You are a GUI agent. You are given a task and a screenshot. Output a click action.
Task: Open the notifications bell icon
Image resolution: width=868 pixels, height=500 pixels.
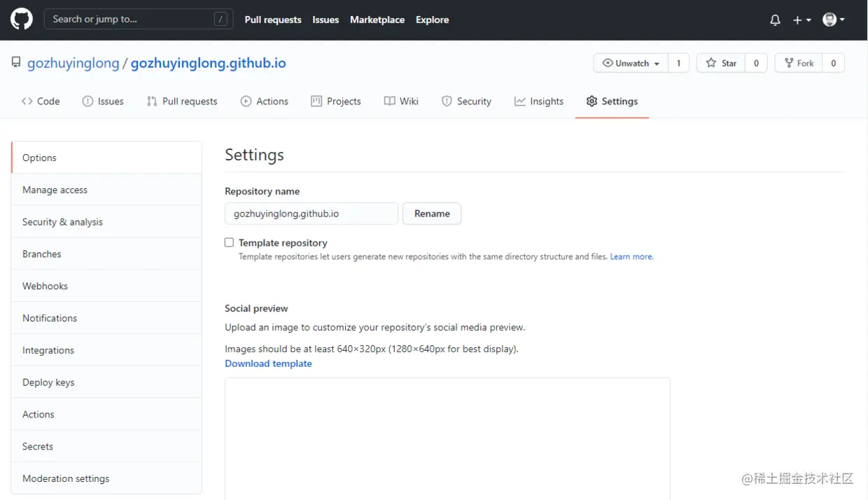click(x=775, y=20)
